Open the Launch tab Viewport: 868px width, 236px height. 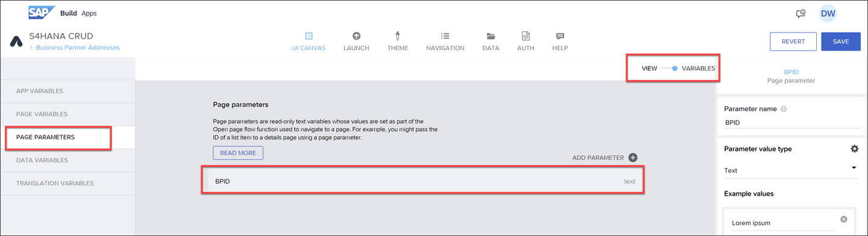pos(356,41)
